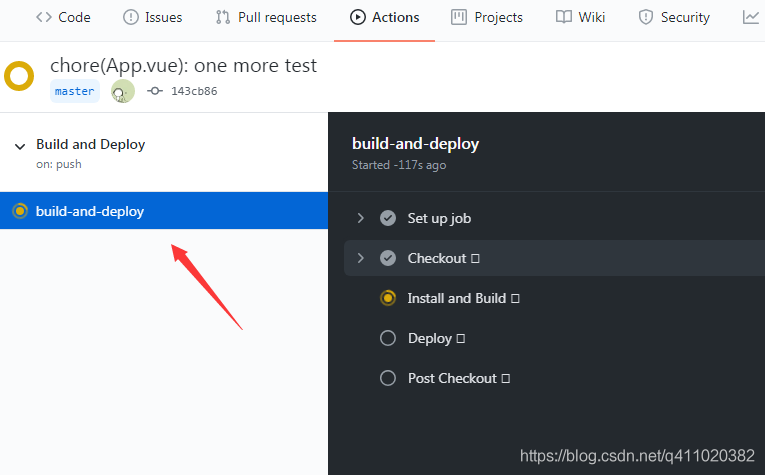765x475 pixels.
Task: Click the Deploy step pending circle
Action: coord(388,338)
